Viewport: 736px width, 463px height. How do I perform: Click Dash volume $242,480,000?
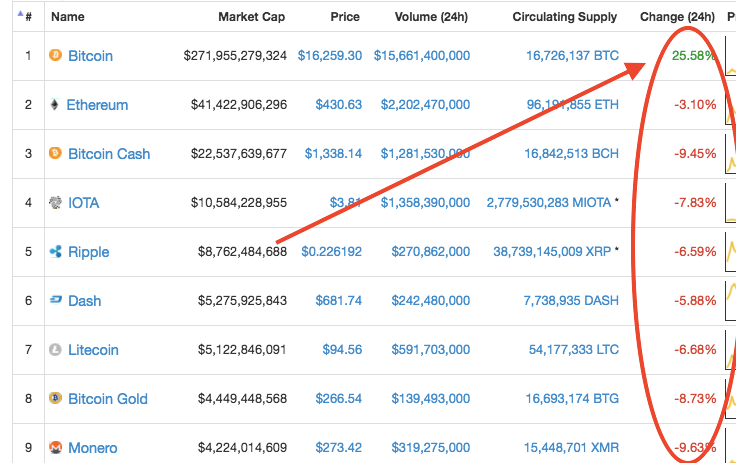coord(431,301)
